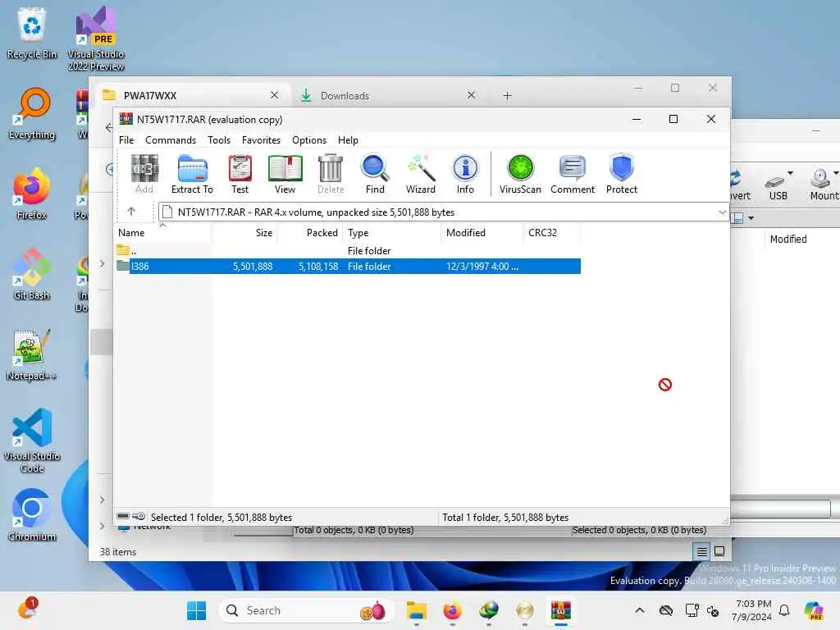Click the key icon in WinRAR status bar

click(x=139, y=516)
